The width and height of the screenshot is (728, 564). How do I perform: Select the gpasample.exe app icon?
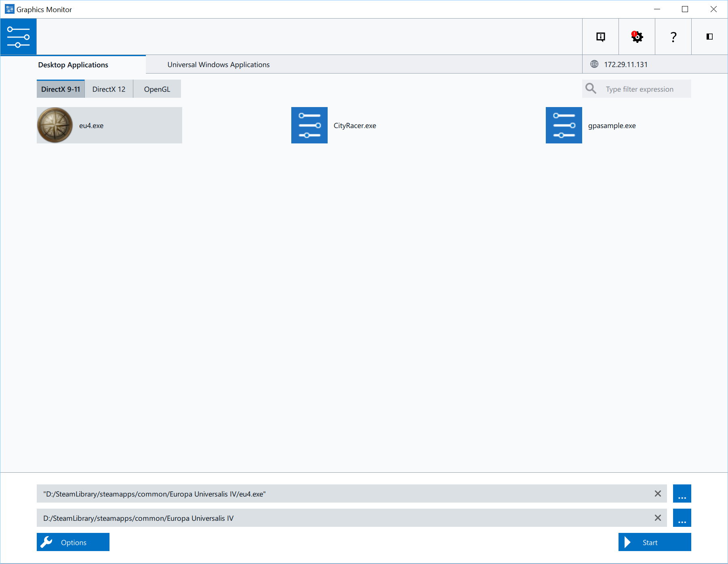click(x=564, y=125)
